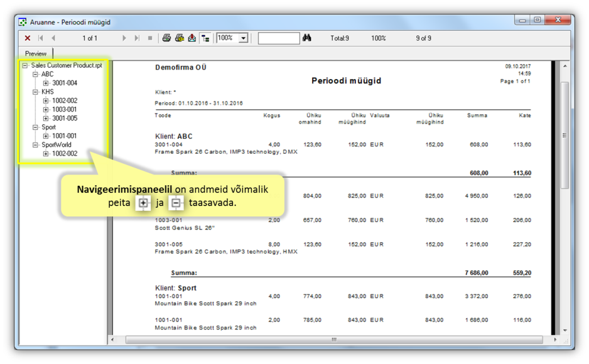Screen dimensions: 589x364
Task: Click the export report icon
Action: click(192, 38)
